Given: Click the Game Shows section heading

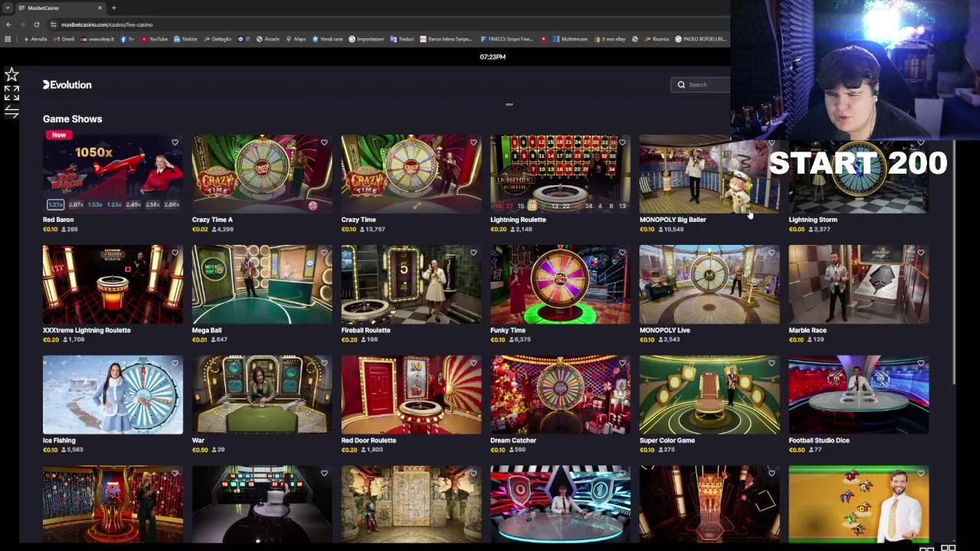Looking at the screenshot, I should tap(72, 119).
